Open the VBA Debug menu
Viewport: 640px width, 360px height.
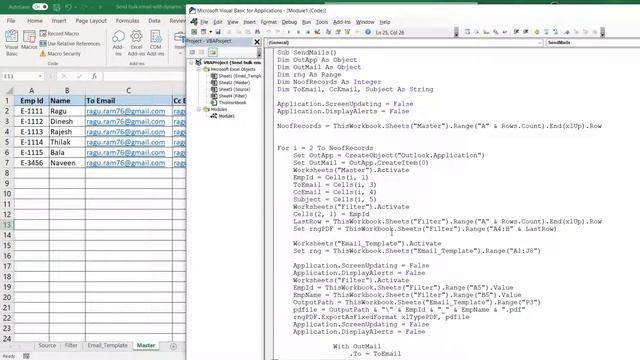(289, 22)
